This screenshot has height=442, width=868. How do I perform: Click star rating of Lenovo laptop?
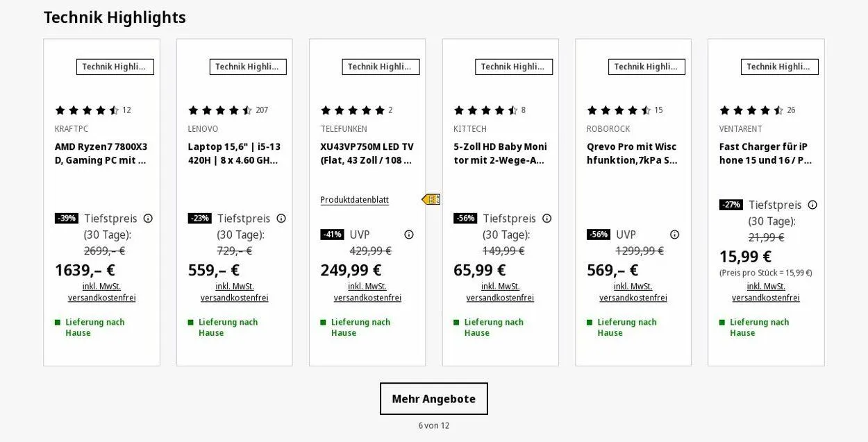220,110
